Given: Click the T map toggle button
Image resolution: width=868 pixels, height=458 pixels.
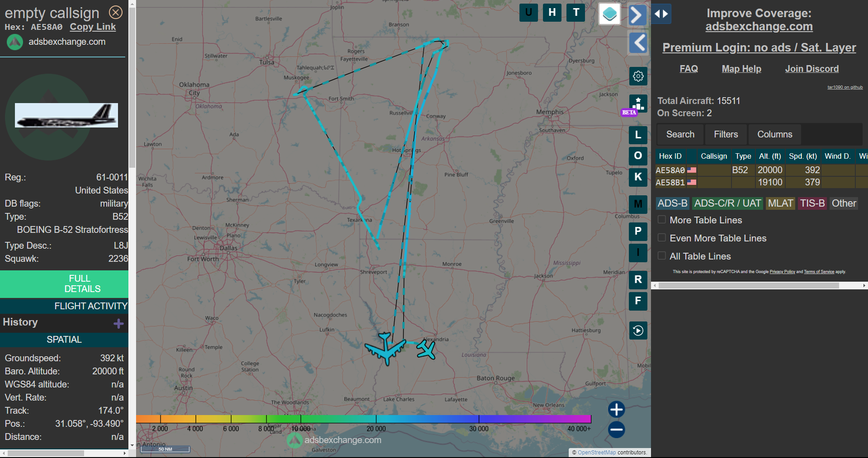Looking at the screenshot, I should pos(576,13).
